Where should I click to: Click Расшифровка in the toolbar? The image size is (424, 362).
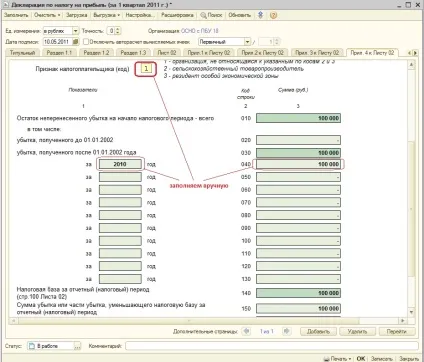(177, 15)
